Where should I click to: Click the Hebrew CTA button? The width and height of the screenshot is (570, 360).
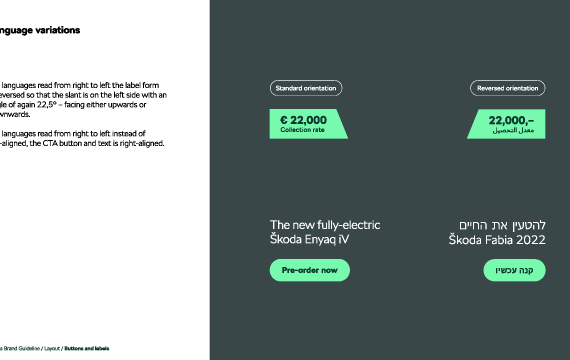(514, 270)
